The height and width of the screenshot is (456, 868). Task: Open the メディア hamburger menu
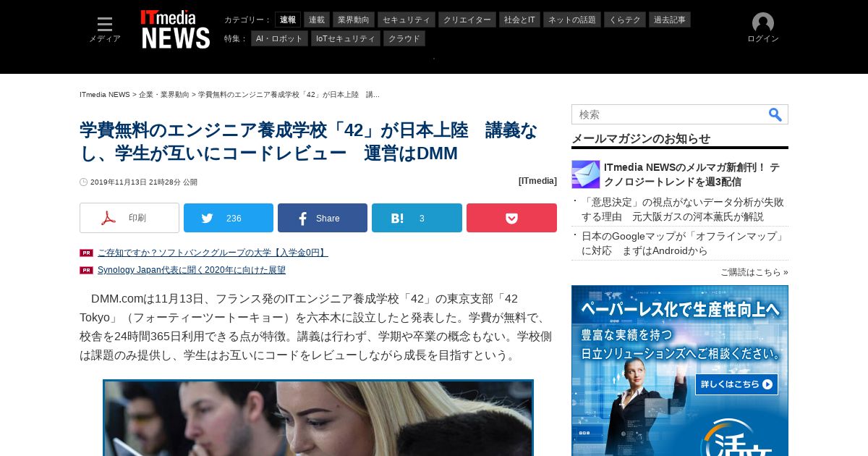[105, 30]
